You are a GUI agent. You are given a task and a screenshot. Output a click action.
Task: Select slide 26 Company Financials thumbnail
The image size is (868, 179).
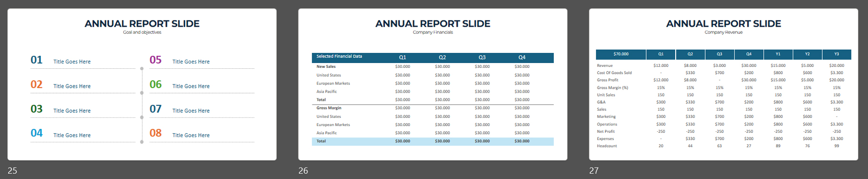[x=433, y=84]
